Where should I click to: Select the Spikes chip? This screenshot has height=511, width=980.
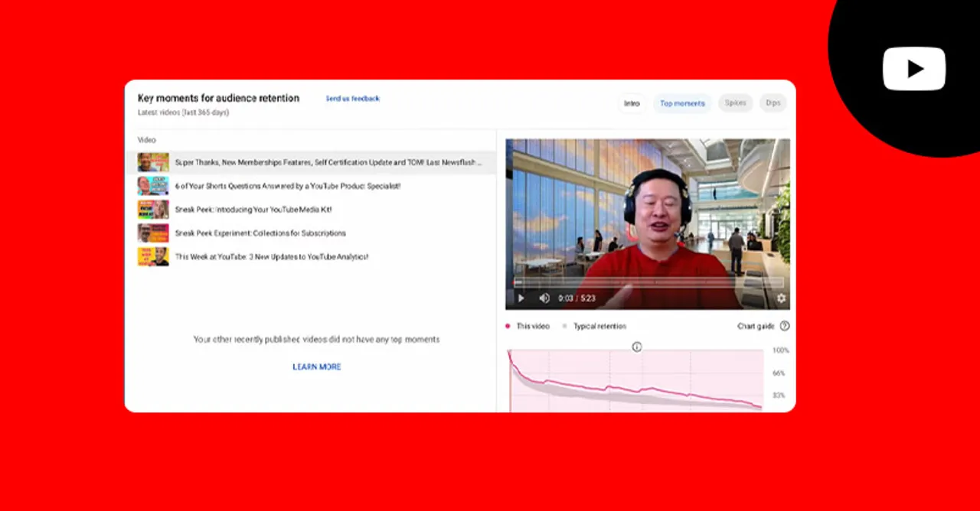[735, 103]
